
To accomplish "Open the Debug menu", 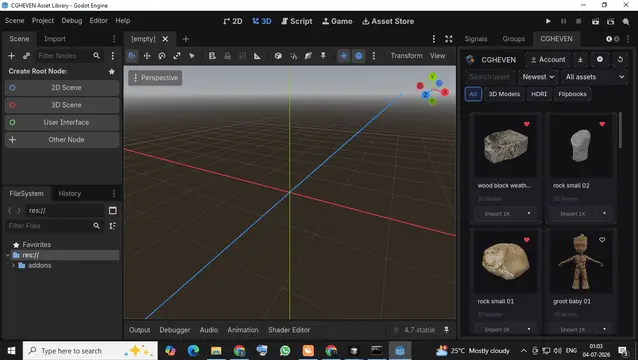I will pos(72,20).
